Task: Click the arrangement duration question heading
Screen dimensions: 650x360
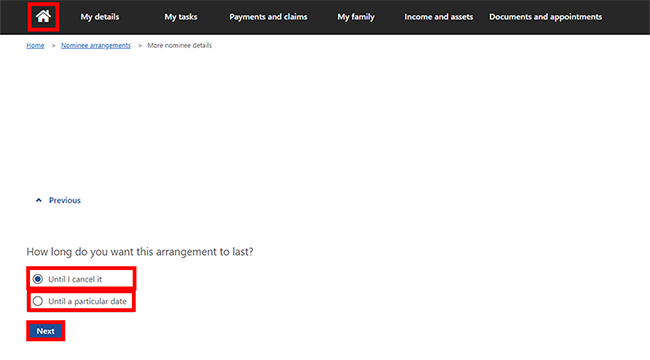Action: click(140, 252)
